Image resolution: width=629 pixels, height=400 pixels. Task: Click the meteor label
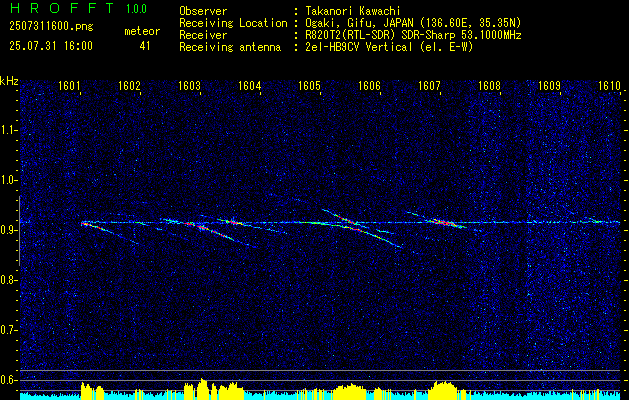pyautogui.click(x=142, y=31)
